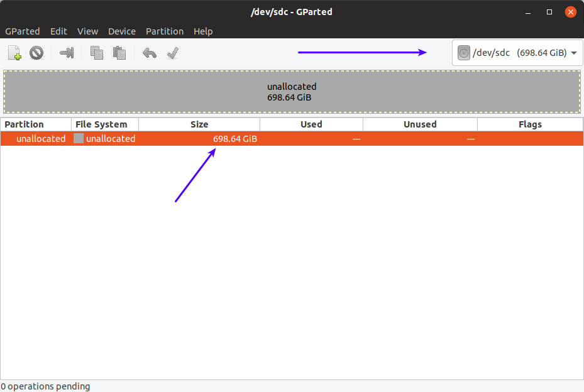Click the disk icon beside /dev/sdc
Image resolution: width=584 pixels, height=392 pixels.
tap(464, 53)
